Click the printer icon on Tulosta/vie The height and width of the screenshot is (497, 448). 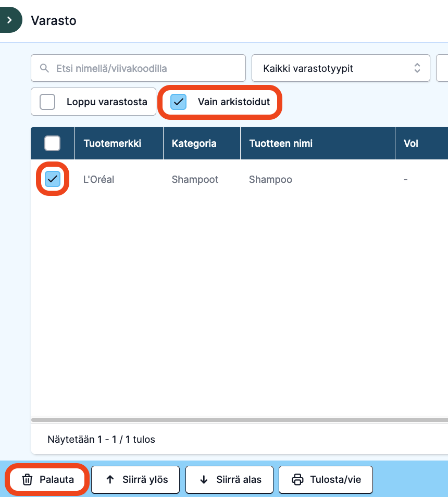click(x=297, y=480)
